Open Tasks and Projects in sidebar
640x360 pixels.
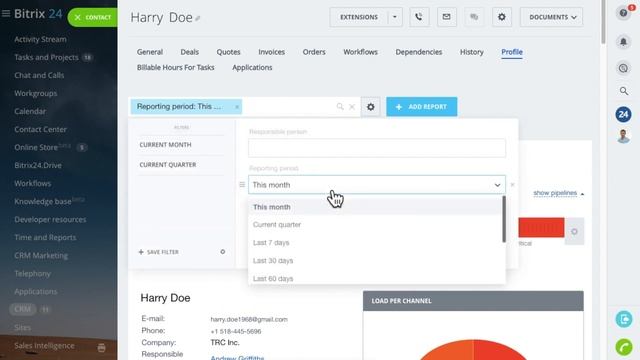pyautogui.click(x=46, y=58)
